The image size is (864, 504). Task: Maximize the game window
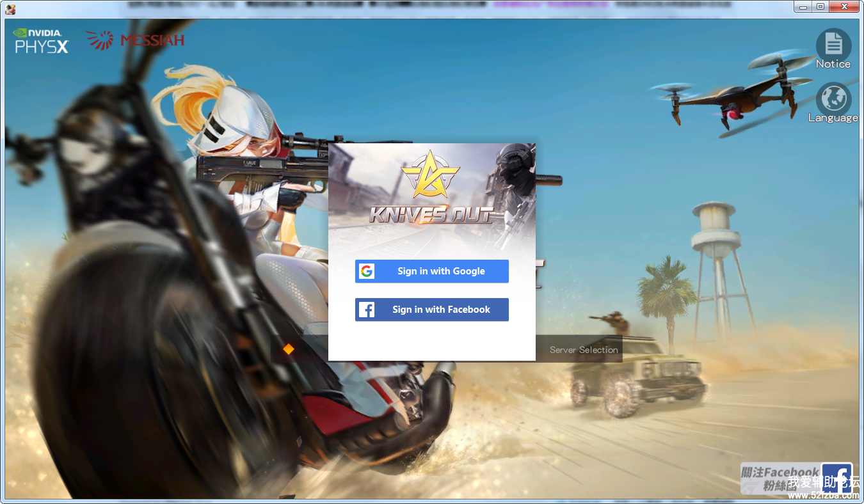coord(820,7)
